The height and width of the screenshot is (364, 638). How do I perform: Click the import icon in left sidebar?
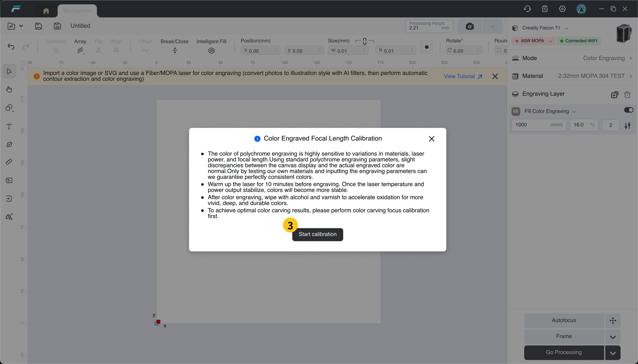pyautogui.click(x=9, y=199)
